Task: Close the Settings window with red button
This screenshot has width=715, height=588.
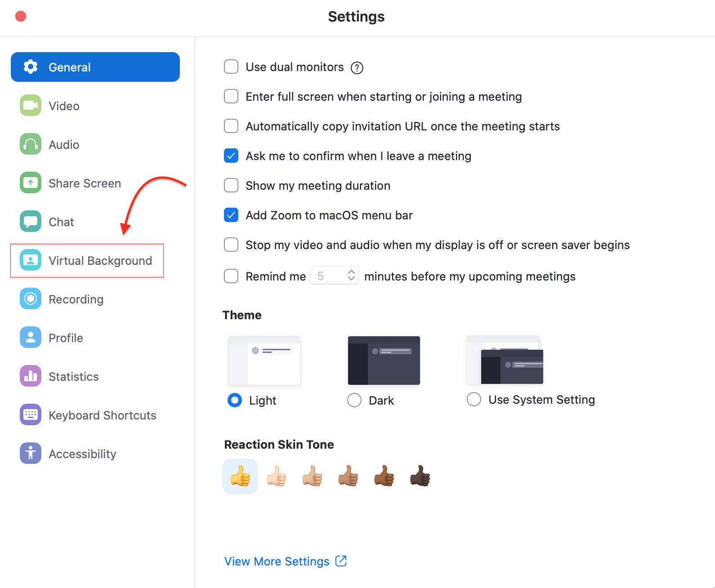Action: (x=21, y=16)
